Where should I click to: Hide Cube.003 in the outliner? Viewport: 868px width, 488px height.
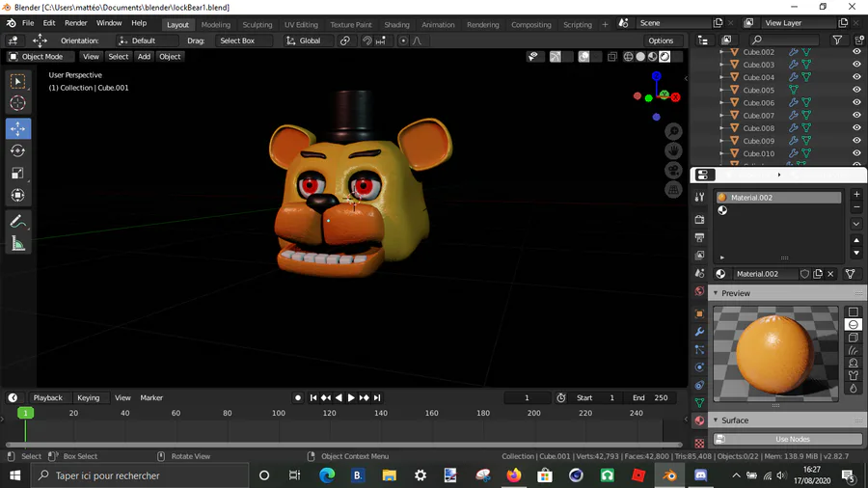856,65
